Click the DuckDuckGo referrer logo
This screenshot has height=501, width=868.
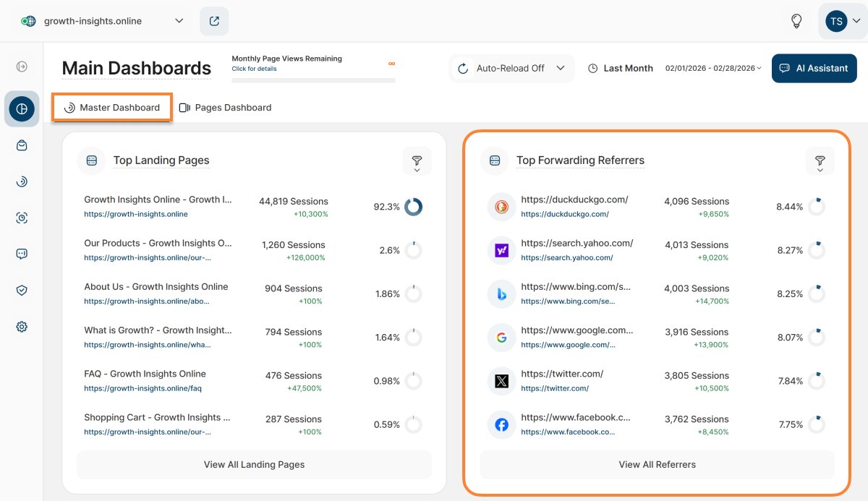(501, 207)
